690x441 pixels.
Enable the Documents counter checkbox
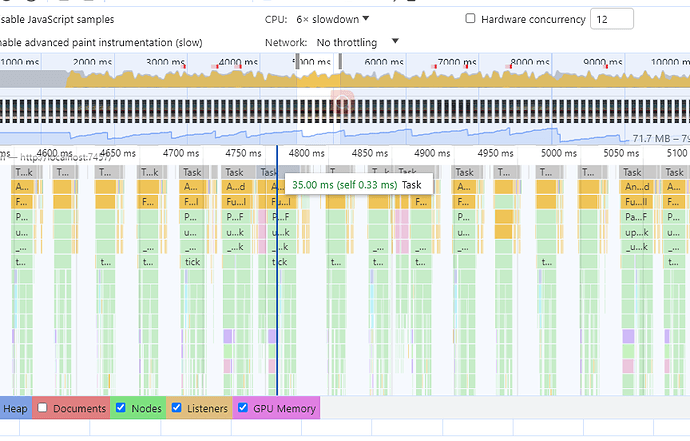coord(42,408)
